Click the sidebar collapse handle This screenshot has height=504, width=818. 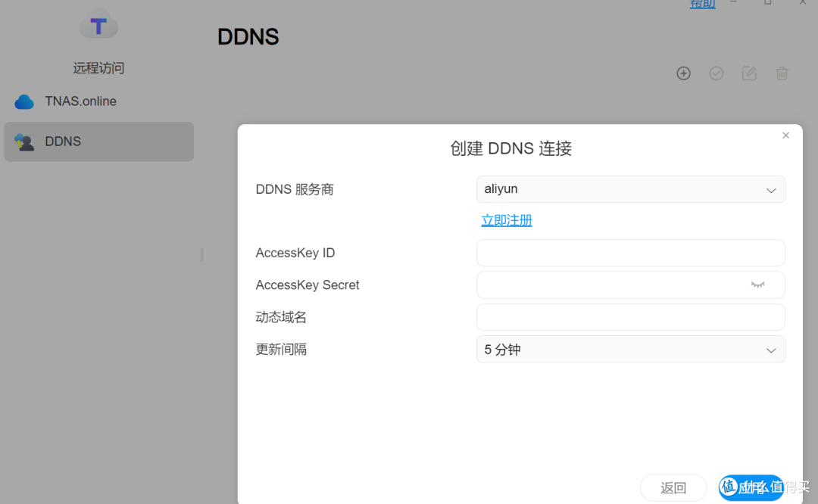202,254
